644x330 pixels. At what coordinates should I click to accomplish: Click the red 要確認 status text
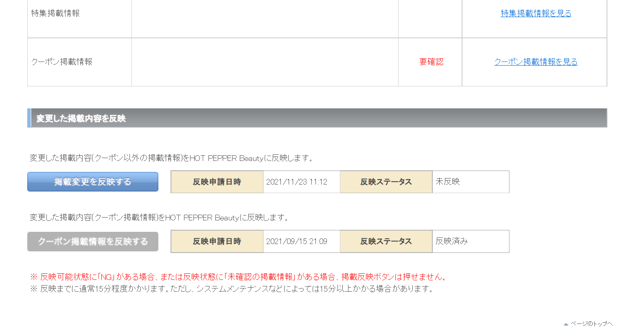pyautogui.click(x=431, y=62)
